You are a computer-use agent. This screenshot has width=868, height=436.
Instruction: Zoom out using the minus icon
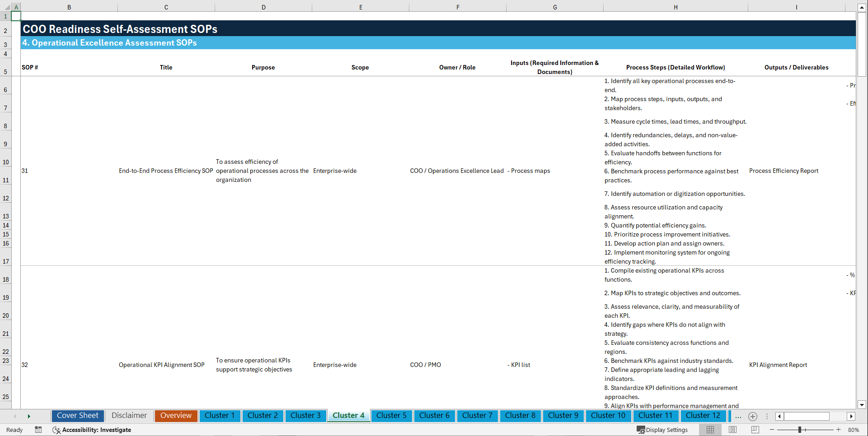pos(772,430)
